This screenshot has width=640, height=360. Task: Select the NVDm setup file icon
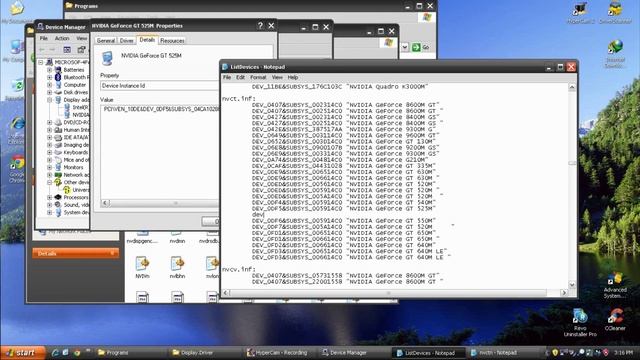(x=142, y=264)
